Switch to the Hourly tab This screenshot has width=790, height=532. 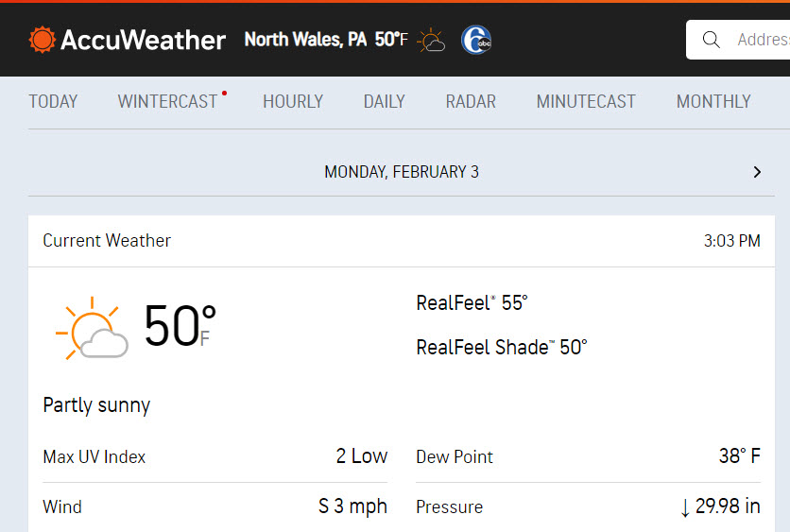(x=293, y=102)
